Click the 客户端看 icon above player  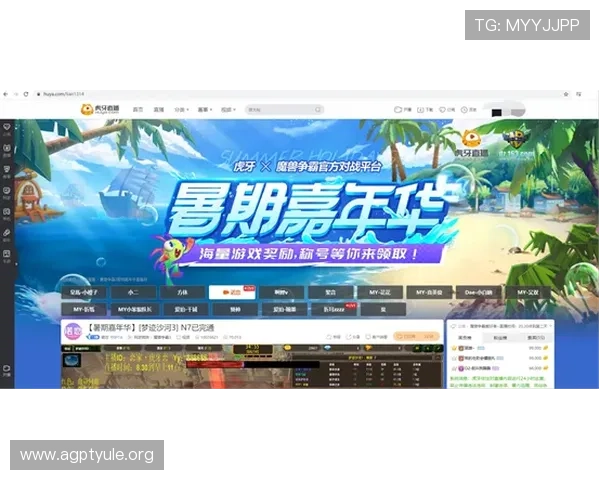tap(377, 337)
